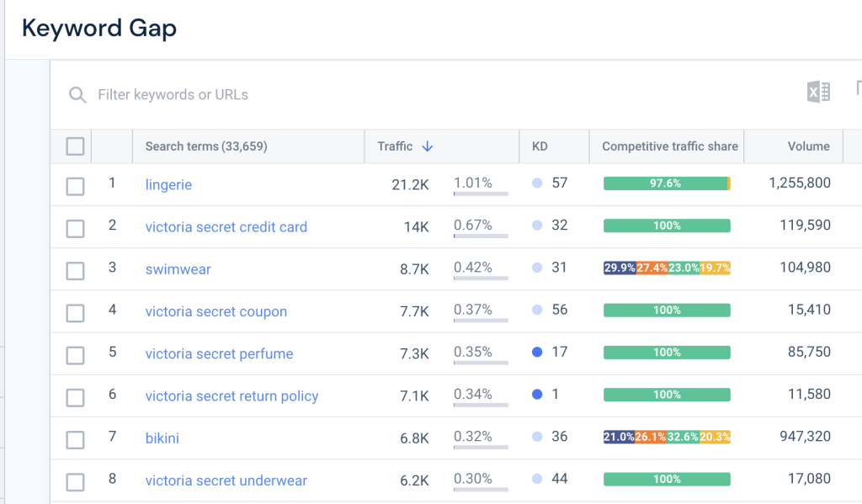The image size is (862, 504).
Task: Click volume value 119,590
Action: pyautogui.click(x=805, y=225)
